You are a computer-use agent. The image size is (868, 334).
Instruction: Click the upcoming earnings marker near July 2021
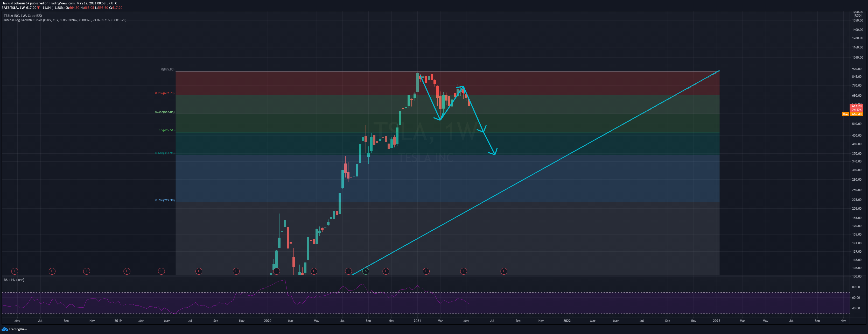coord(504,271)
